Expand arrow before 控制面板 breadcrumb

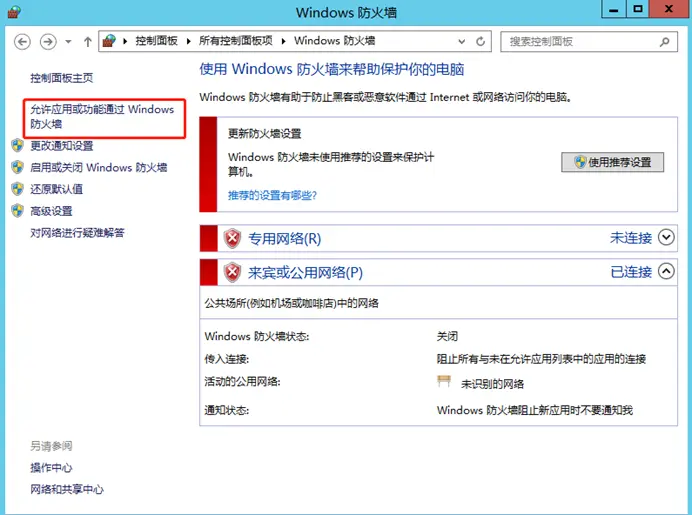(x=125, y=41)
